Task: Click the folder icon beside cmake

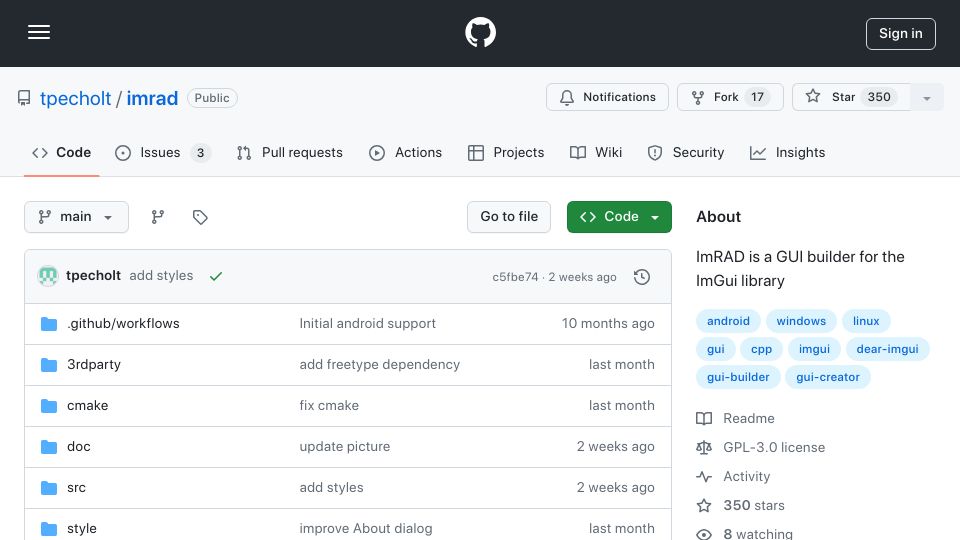Action: point(49,405)
